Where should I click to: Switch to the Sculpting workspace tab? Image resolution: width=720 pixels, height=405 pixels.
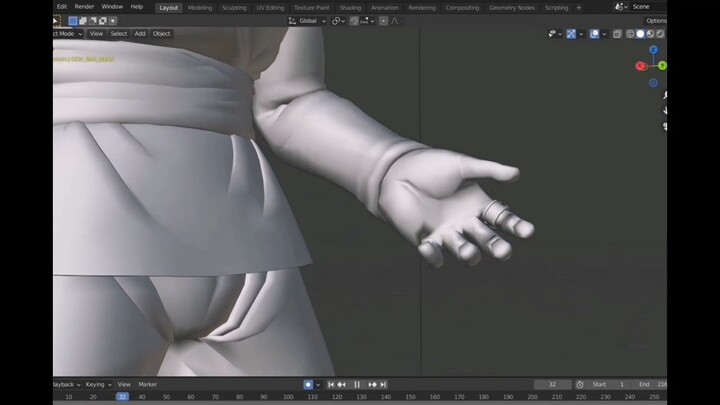pos(234,7)
